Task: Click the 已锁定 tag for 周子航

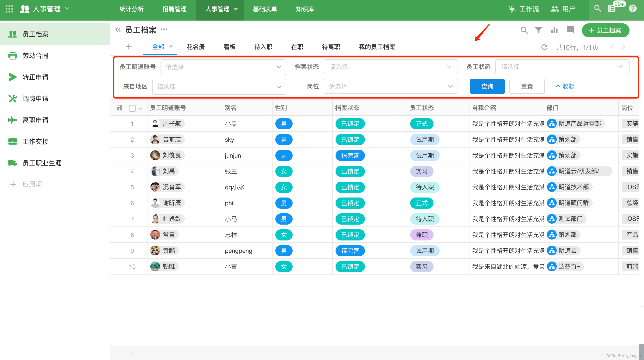Action: pyautogui.click(x=350, y=124)
